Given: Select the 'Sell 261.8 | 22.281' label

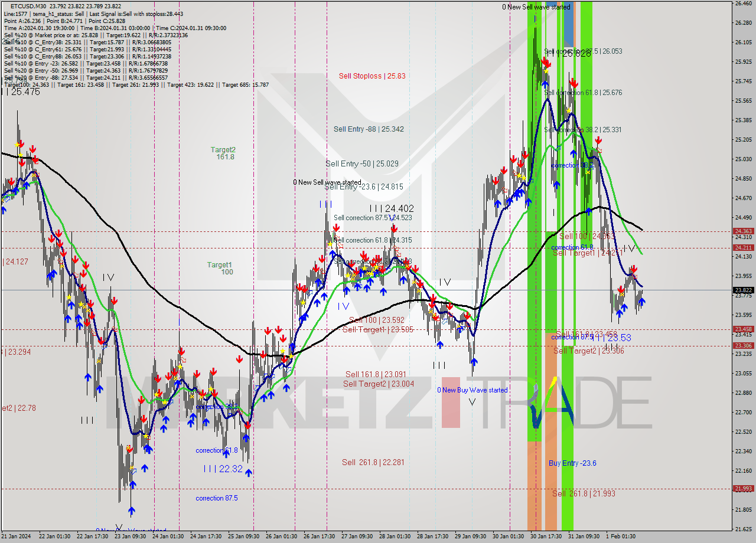Looking at the screenshot, I should pos(373,462).
